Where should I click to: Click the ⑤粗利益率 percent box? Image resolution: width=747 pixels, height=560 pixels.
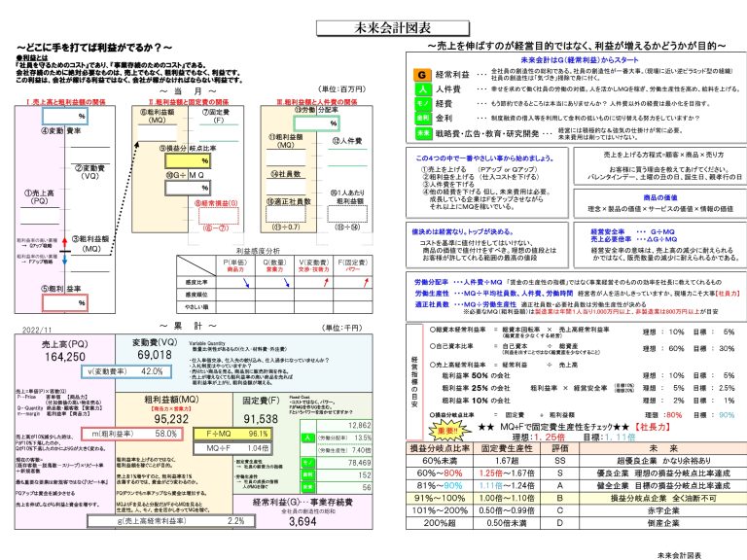tap(65, 303)
